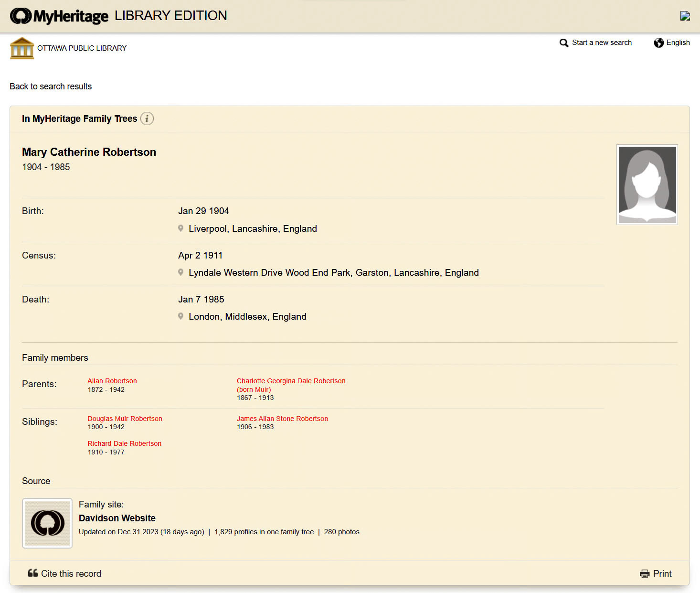This screenshot has height=593, width=700.
Task: Click the Print button label
Action: pyautogui.click(x=662, y=573)
